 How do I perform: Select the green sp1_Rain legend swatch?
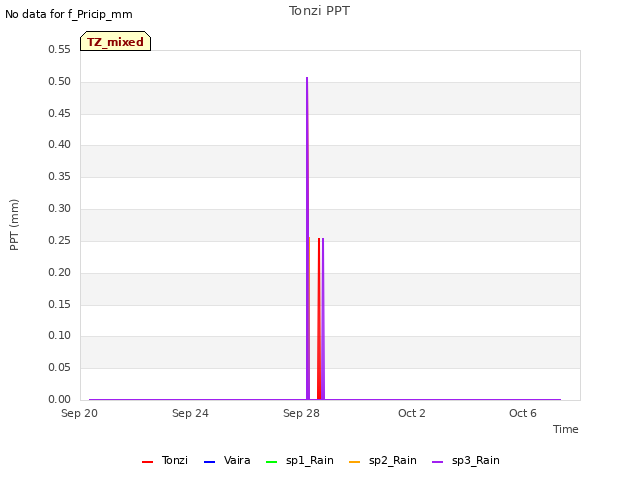(271, 462)
